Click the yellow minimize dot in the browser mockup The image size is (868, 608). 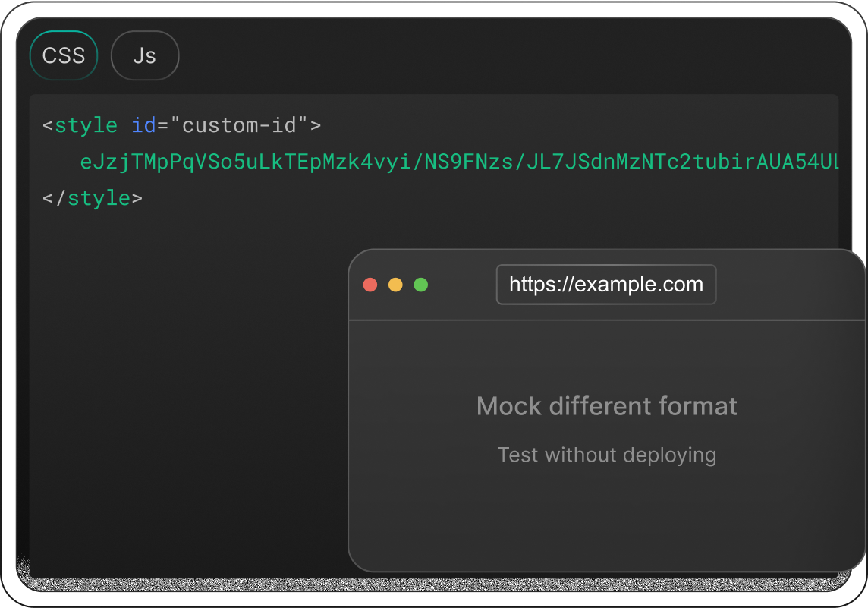click(395, 285)
